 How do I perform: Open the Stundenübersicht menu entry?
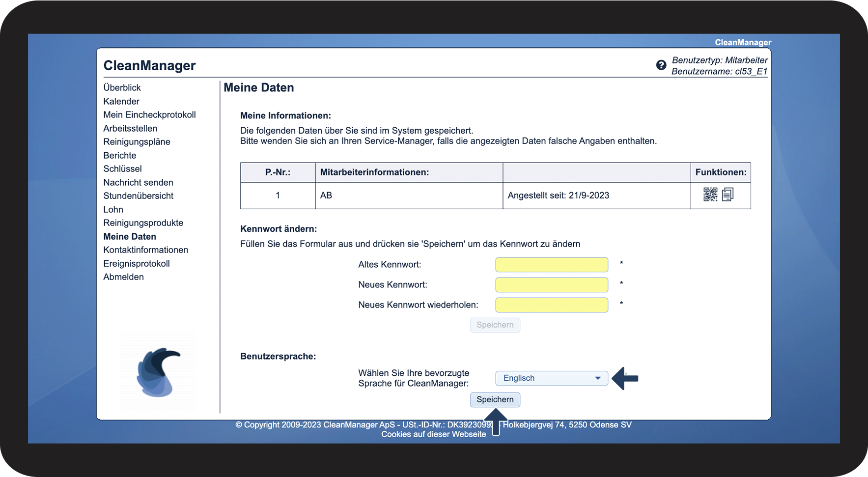point(138,196)
